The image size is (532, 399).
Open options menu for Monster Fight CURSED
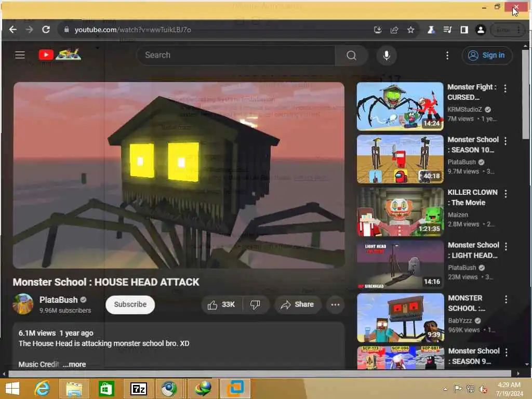505,88
